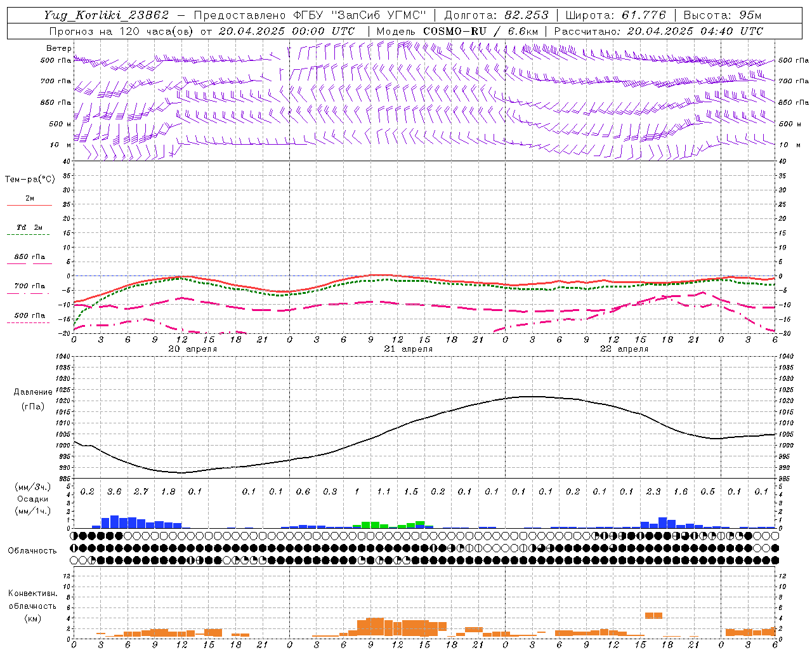Click the 1.1 precipitation value

click(x=384, y=492)
